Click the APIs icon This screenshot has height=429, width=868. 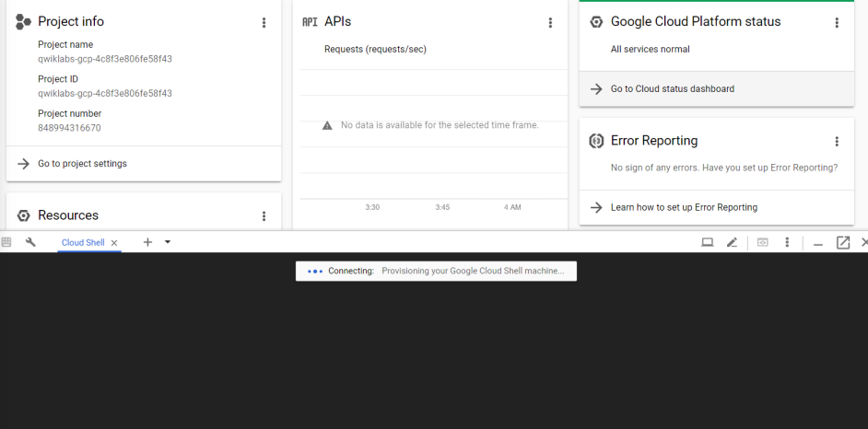coord(310,22)
